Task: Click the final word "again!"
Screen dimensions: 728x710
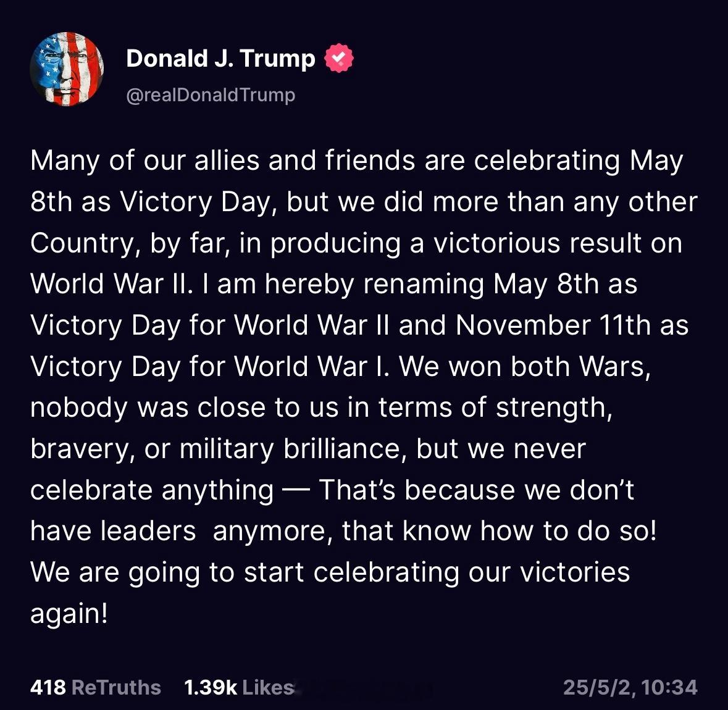Action: [69, 614]
